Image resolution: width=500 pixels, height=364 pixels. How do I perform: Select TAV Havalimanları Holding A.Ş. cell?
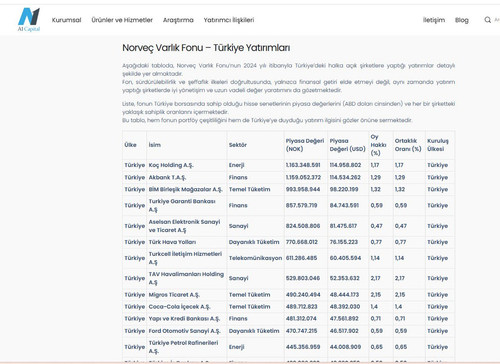click(186, 278)
